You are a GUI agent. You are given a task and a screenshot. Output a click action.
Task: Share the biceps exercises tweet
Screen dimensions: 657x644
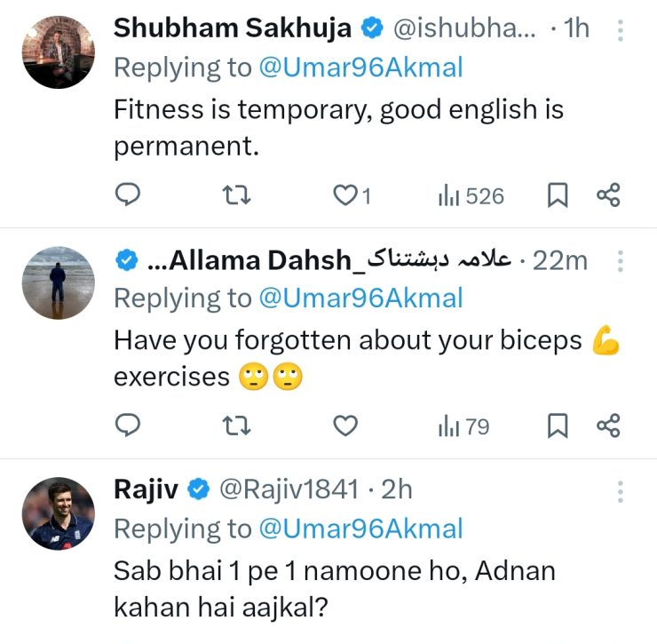tap(608, 427)
